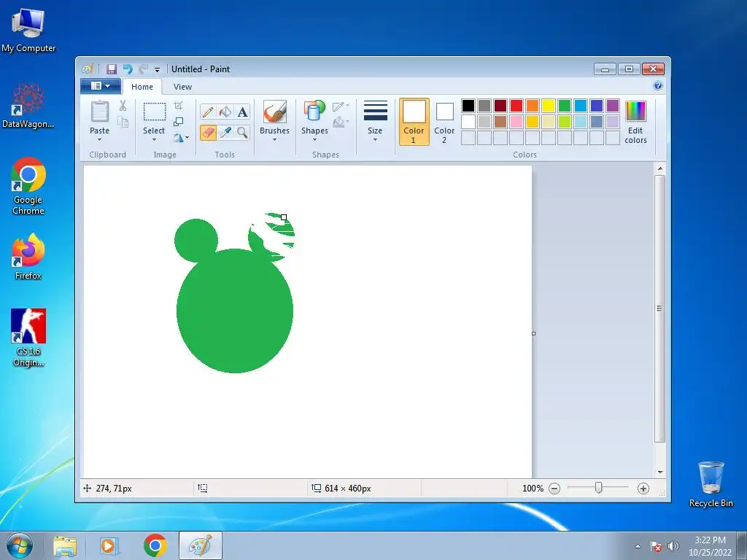Click the vertical scrollbar down arrow
This screenshot has height=560, width=747.
(659, 472)
